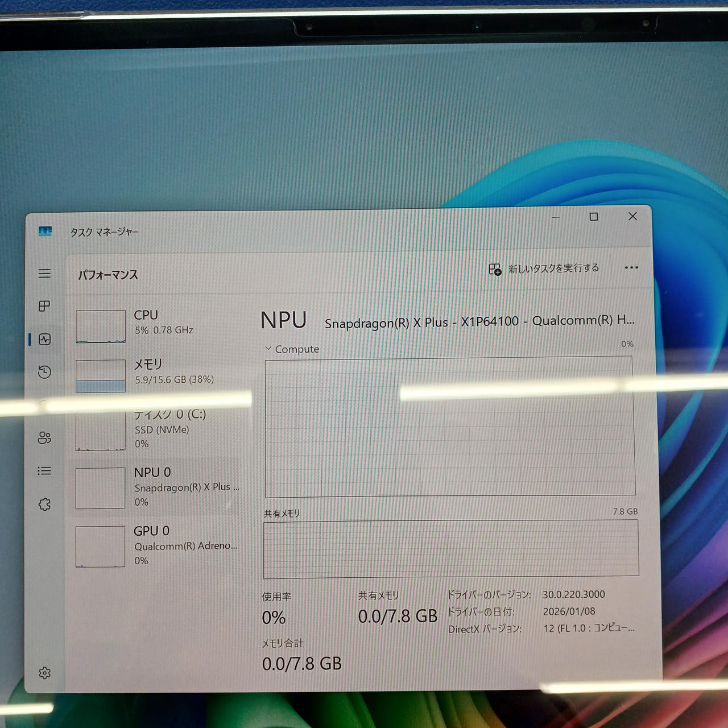Click the タスク マネージャー window title

pyautogui.click(x=104, y=232)
